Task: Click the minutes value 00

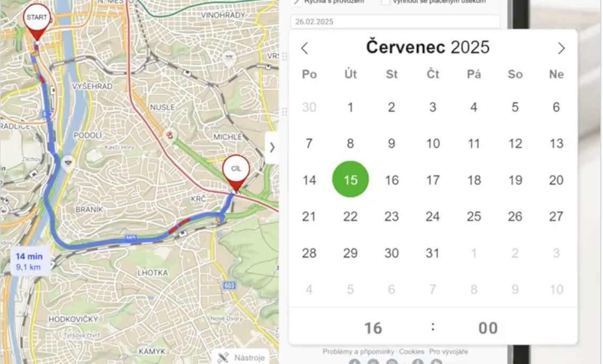Action: click(488, 328)
